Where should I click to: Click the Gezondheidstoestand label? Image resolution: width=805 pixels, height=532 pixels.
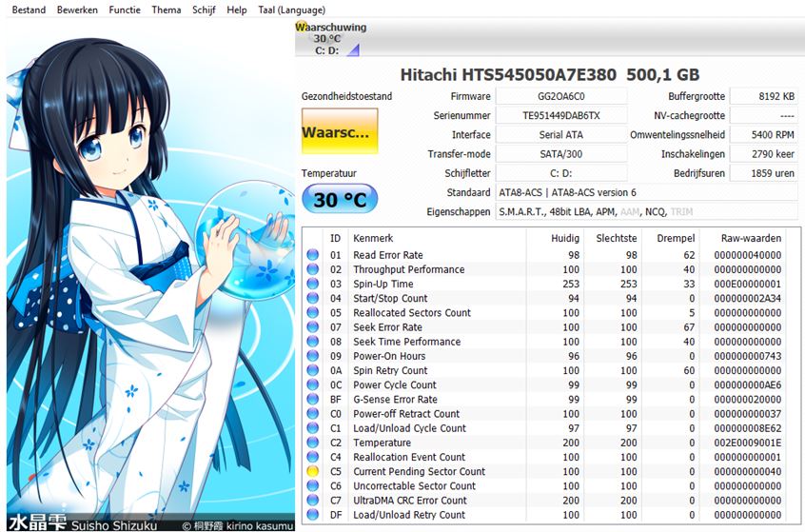pos(346,96)
